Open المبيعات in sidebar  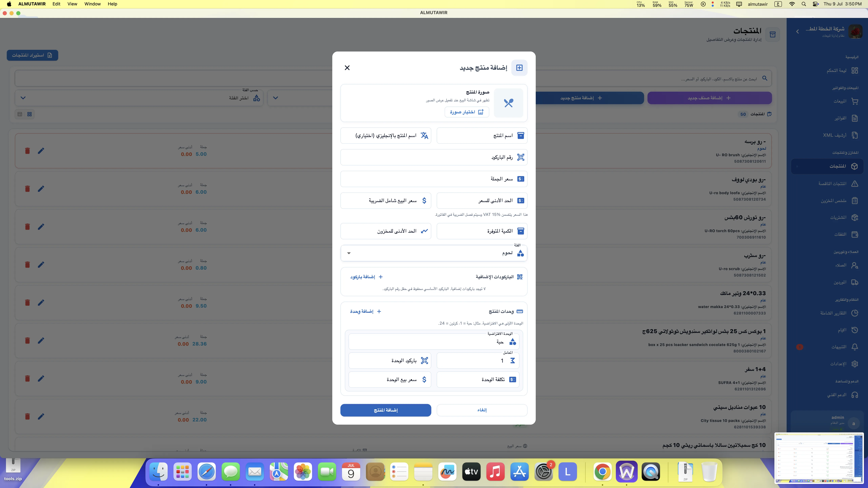click(827, 101)
